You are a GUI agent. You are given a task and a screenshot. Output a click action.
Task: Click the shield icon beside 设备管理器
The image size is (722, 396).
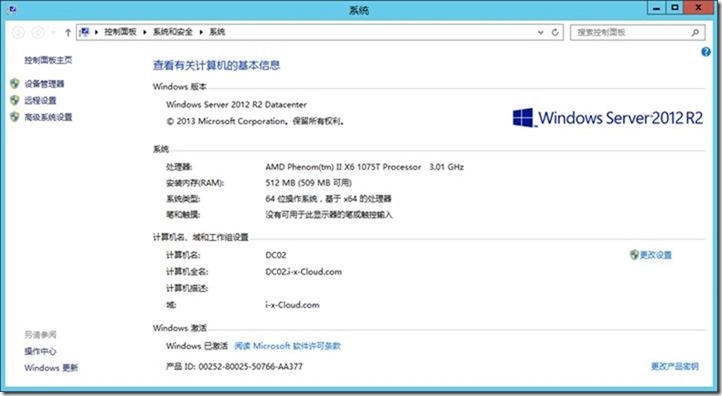click(x=15, y=83)
